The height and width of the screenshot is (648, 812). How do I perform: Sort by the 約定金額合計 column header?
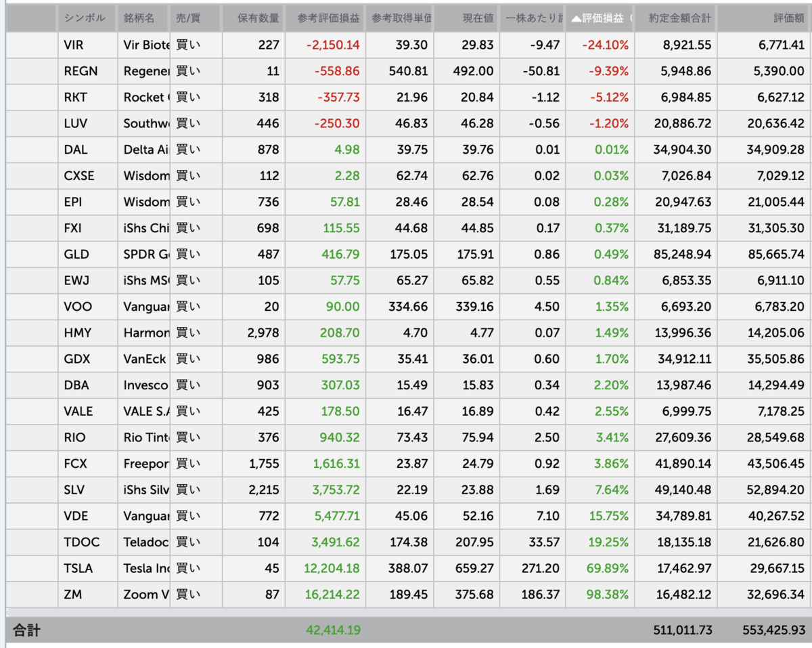pos(676,18)
